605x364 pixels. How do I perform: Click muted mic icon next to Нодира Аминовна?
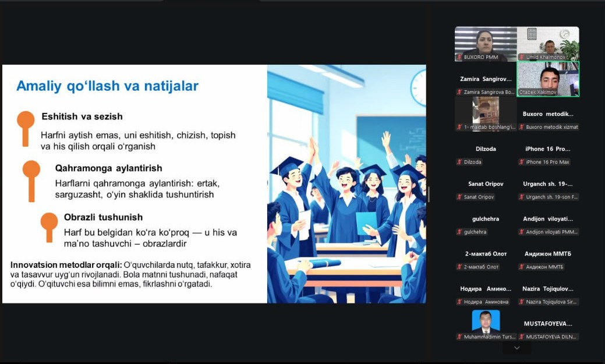click(459, 302)
